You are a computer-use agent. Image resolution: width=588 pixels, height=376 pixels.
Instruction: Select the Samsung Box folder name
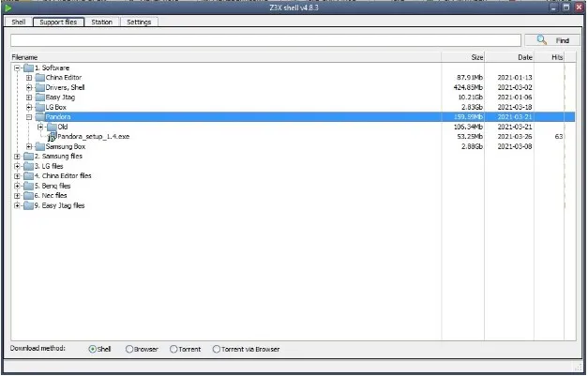tap(66, 146)
